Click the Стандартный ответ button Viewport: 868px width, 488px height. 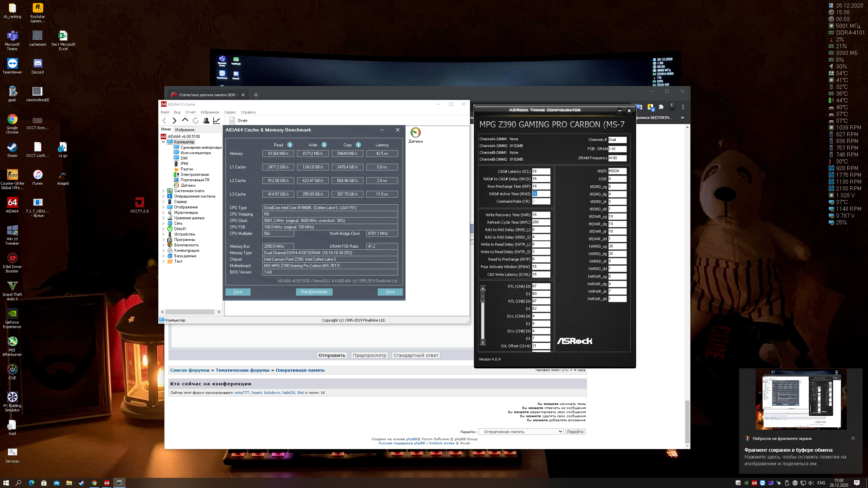pyautogui.click(x=416, y=355)
